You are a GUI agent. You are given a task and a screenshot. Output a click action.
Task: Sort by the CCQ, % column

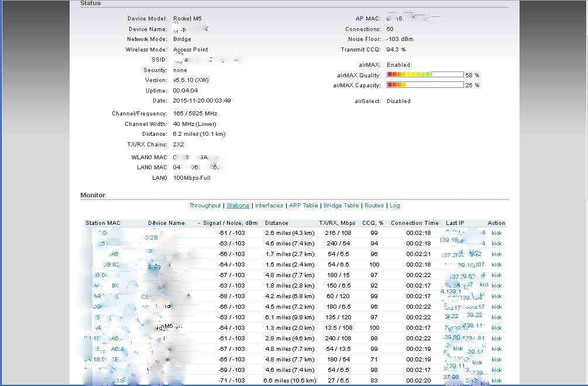click(373, 223)
